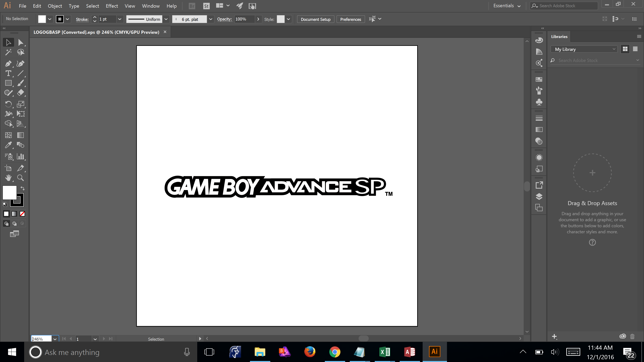Switch library to list view
Screen dimensions: 644x362
click(635, 49)
